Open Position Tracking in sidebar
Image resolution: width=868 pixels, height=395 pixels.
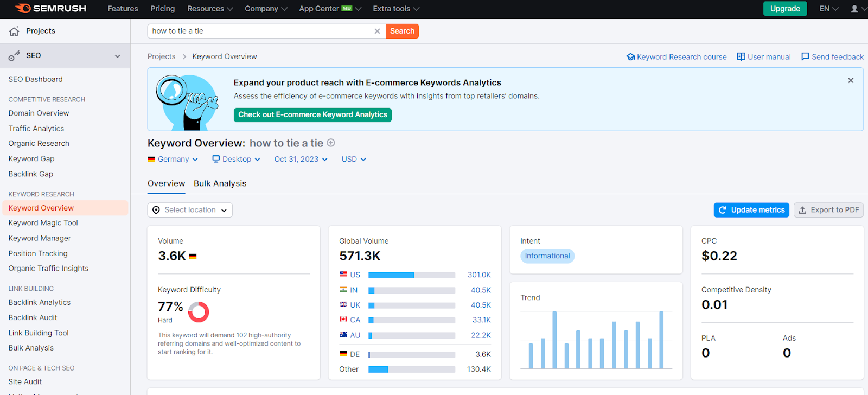[x=38, y=253]
